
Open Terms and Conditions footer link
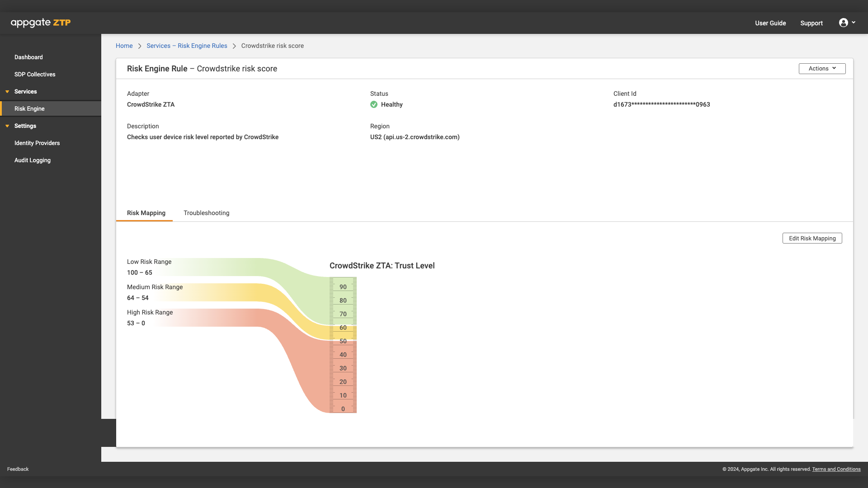click(x=836, y=469)
